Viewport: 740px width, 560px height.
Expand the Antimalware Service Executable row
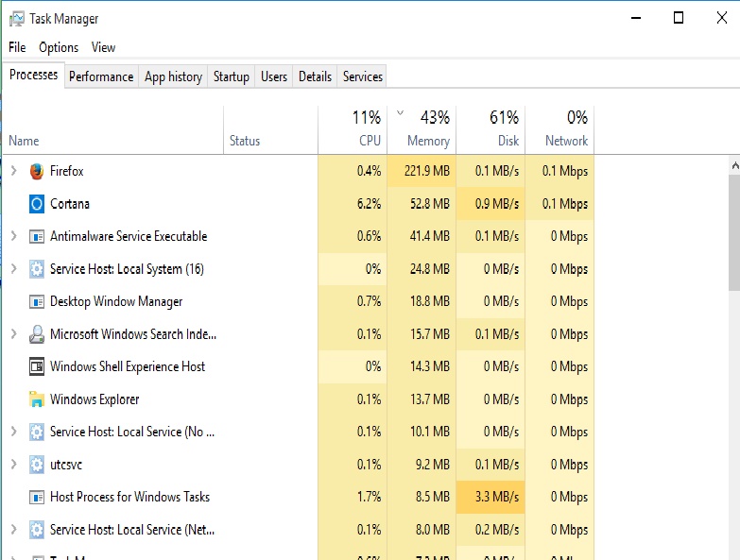[13, 236]
